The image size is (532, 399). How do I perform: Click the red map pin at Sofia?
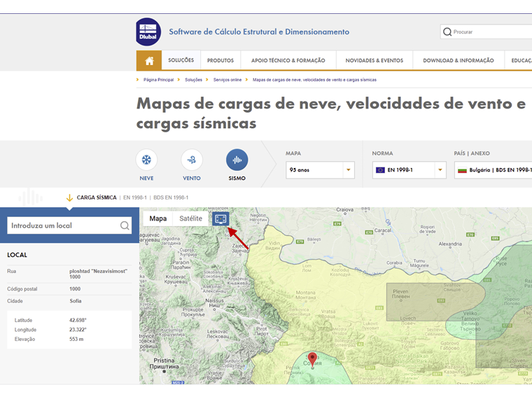point(312,360)
